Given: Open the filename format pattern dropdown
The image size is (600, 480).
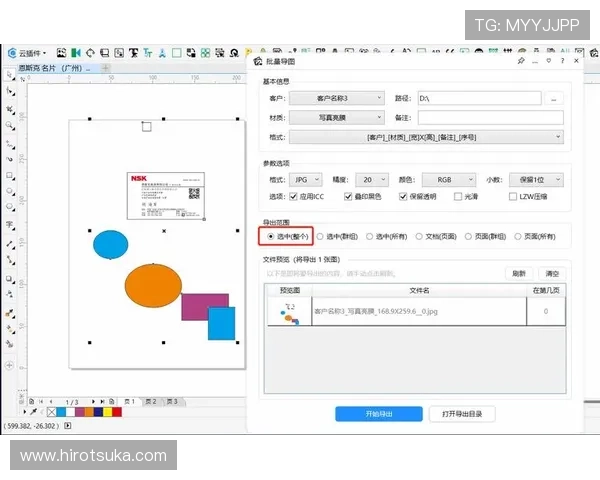Looking at the screenshot, I should pyautogui.click(x=426, y=137).
